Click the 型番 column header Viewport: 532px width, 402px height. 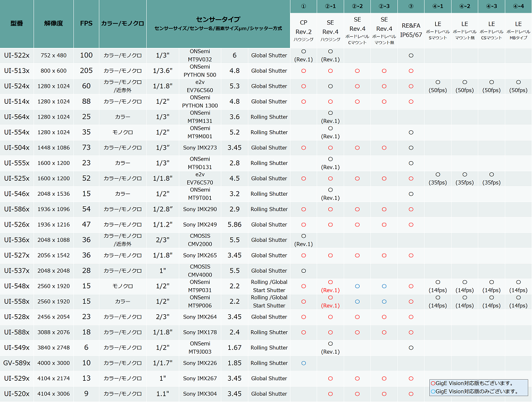pyautogui.click(x=16, y=23)
